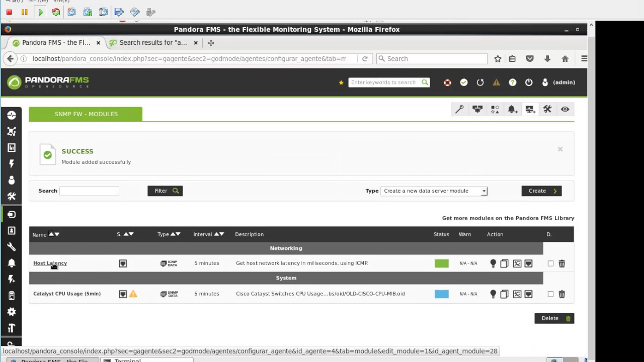Image resolution: width=644 pixels, height=362 pixels.
Task: Click the Create module button
Action: (541, 191)
